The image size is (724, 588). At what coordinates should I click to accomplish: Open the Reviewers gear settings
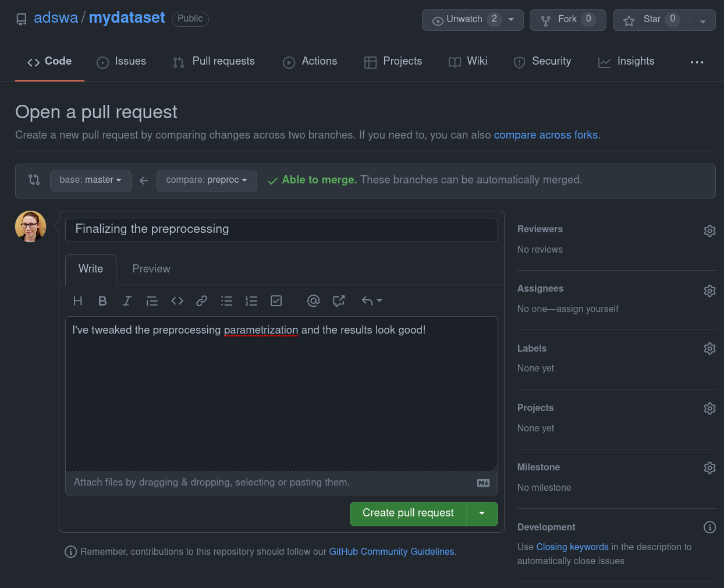coord(709,231)
